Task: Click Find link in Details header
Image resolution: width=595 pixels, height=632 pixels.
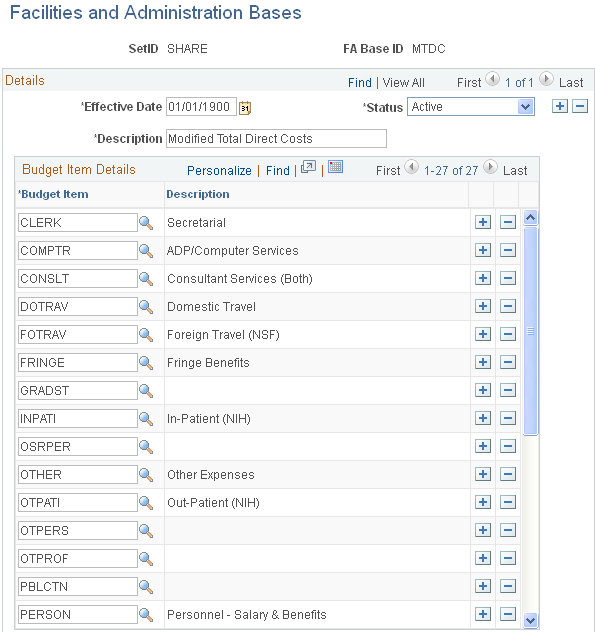Action: coord(360,83)
